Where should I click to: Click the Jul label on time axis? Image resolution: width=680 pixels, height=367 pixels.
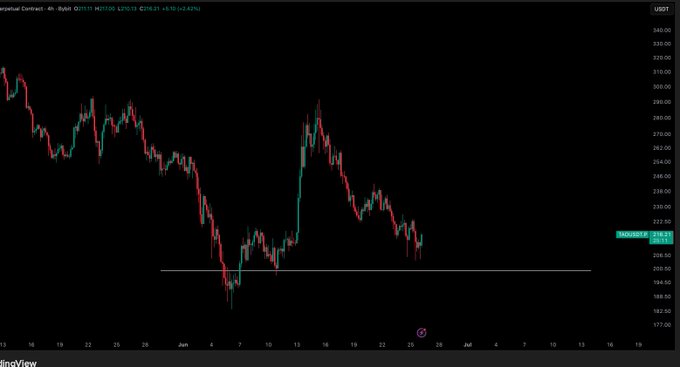[468, 345]
